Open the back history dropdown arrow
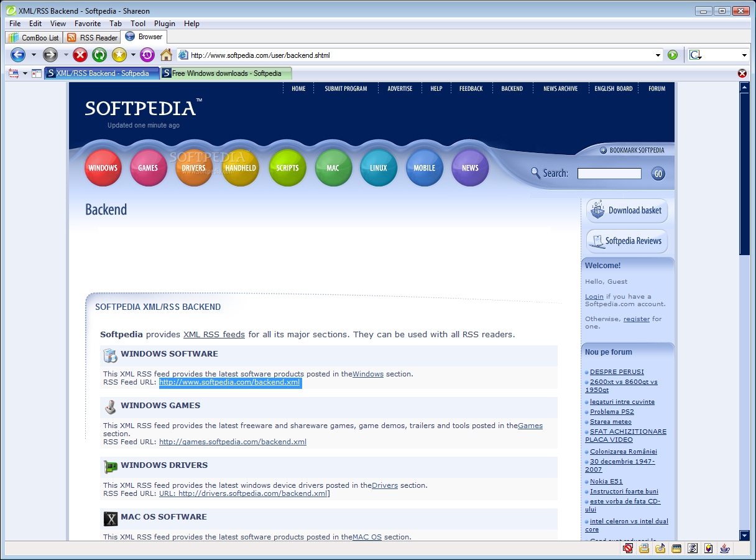The image size is (756, 560). coord(34,55)
